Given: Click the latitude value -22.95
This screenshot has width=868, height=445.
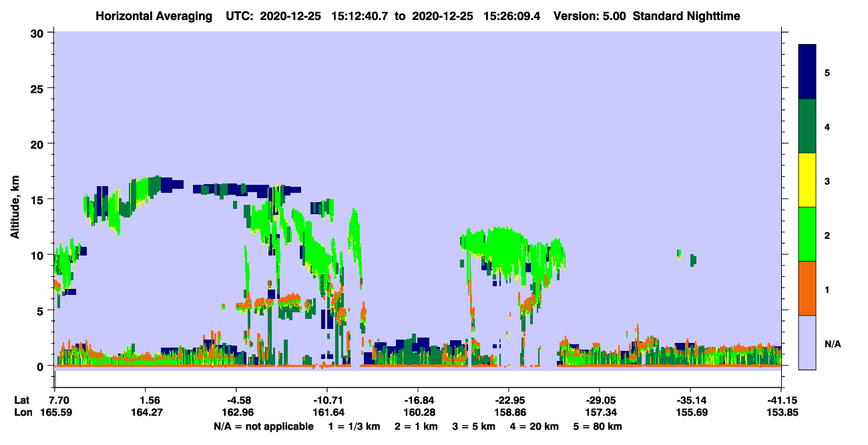Looking at the screenshot, I should point(509,400).
